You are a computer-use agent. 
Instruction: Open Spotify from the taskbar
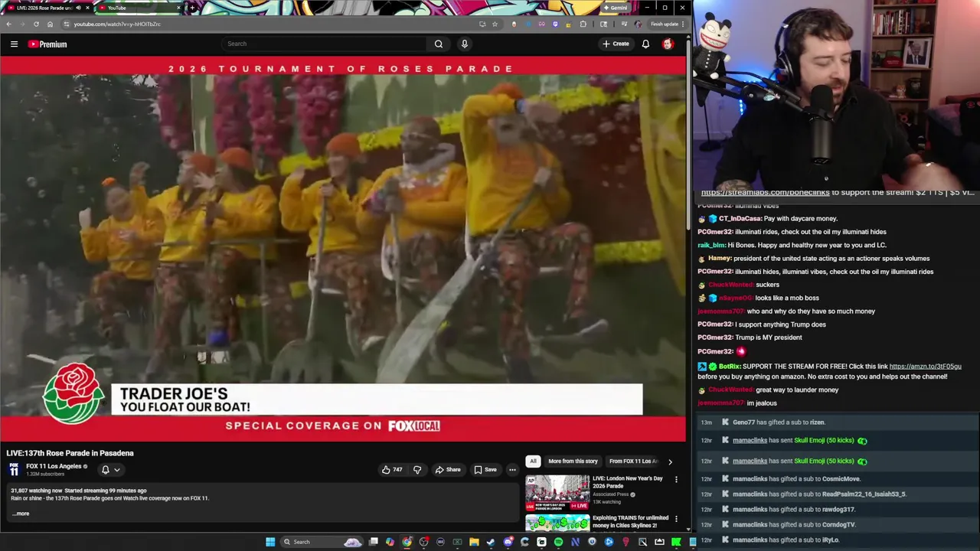(558, 542)
